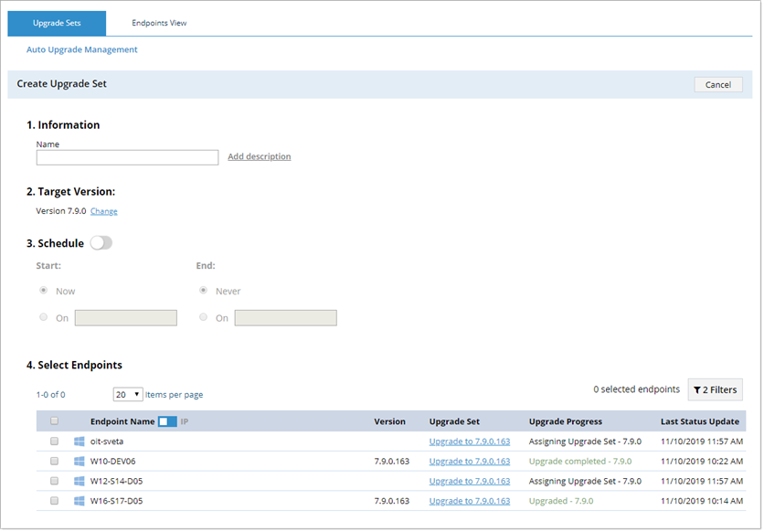
Task: Open the items per page dropdown
Action: pos(127,395)
